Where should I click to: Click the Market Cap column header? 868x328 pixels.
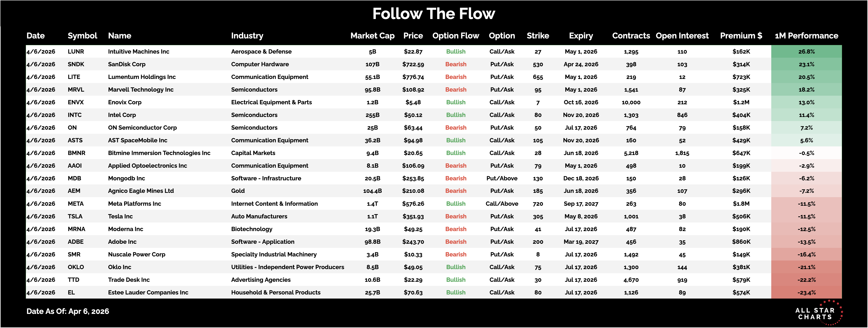(372, 36)
